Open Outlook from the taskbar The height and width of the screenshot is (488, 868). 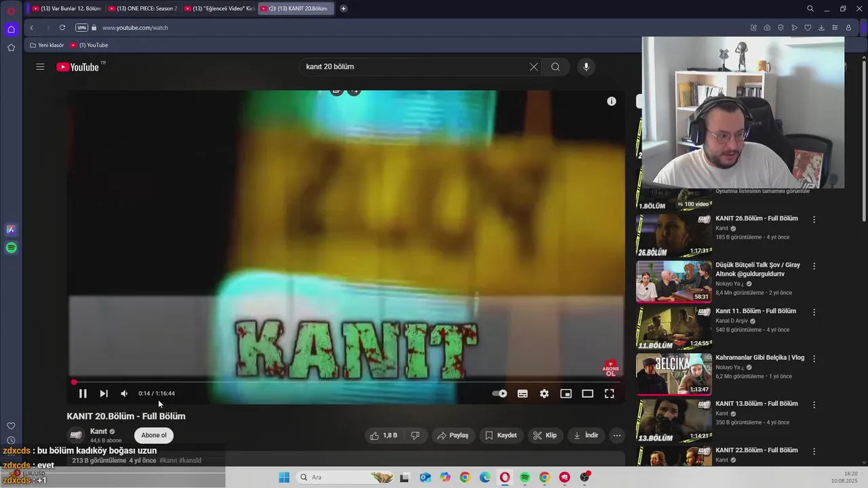point(425,477)
